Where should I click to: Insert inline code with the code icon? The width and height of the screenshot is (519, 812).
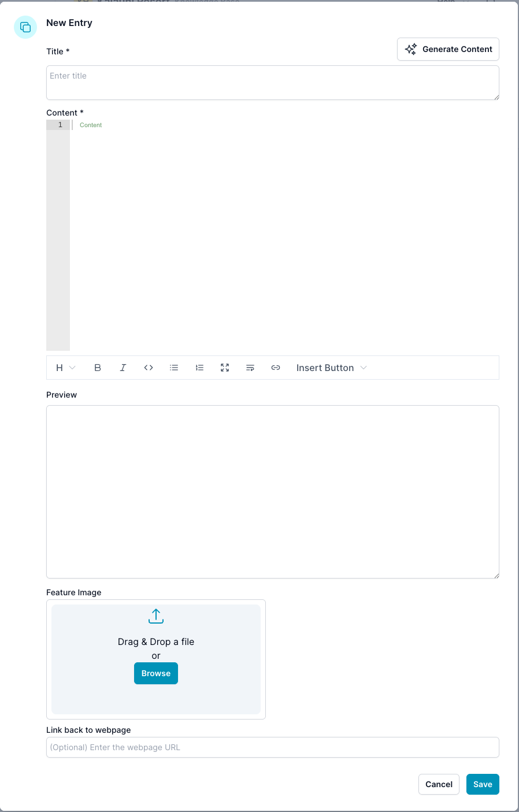149,368
